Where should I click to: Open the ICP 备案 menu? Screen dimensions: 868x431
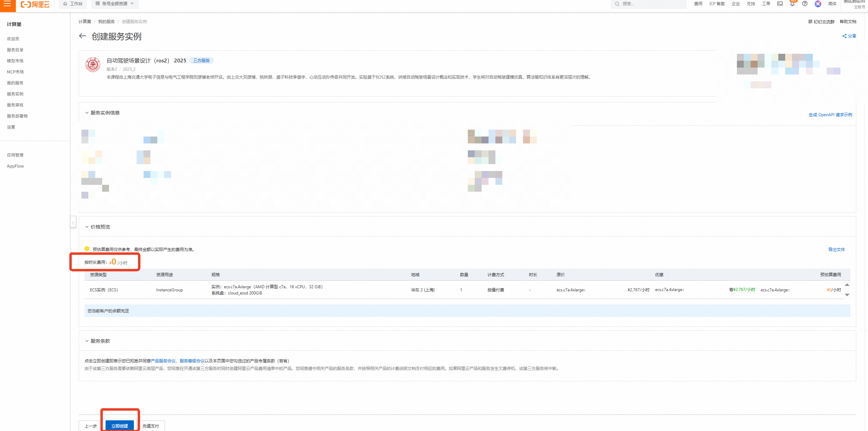717,4
